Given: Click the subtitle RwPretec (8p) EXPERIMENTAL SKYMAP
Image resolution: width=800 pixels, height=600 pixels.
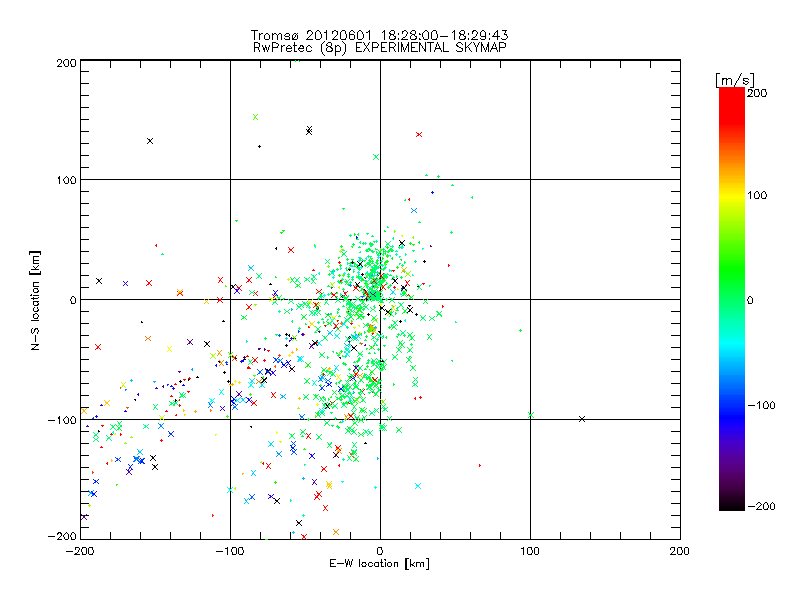Looking at the screenshot, I should (379, 47).
